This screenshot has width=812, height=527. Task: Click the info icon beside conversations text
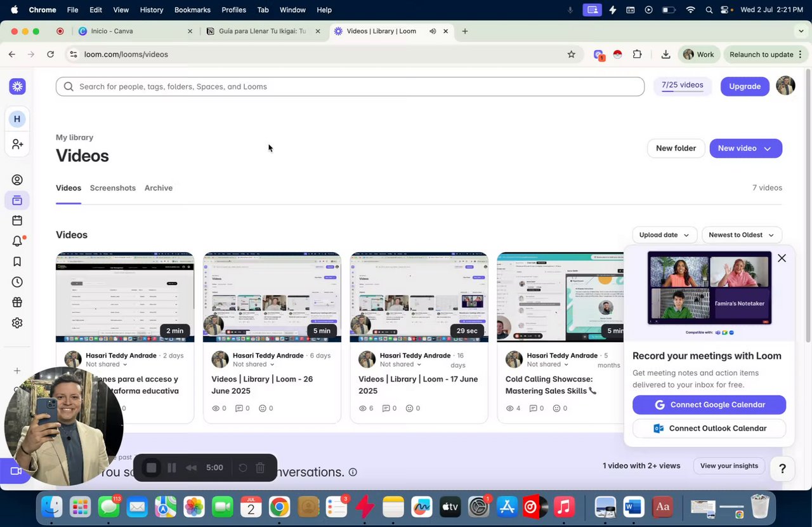click(353, 472)
